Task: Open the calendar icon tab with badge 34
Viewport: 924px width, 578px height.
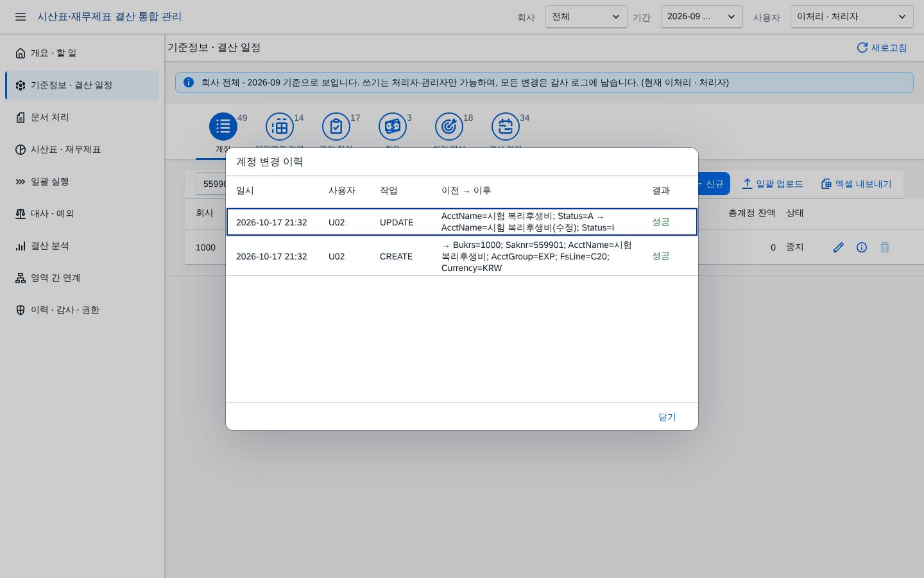Action: 506,127
